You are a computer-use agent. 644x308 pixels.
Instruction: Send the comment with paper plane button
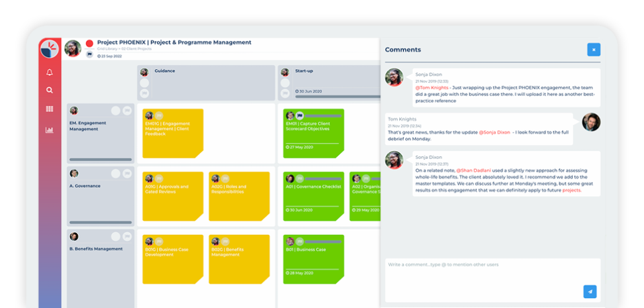pyautogui.click(x=590, y=292)
